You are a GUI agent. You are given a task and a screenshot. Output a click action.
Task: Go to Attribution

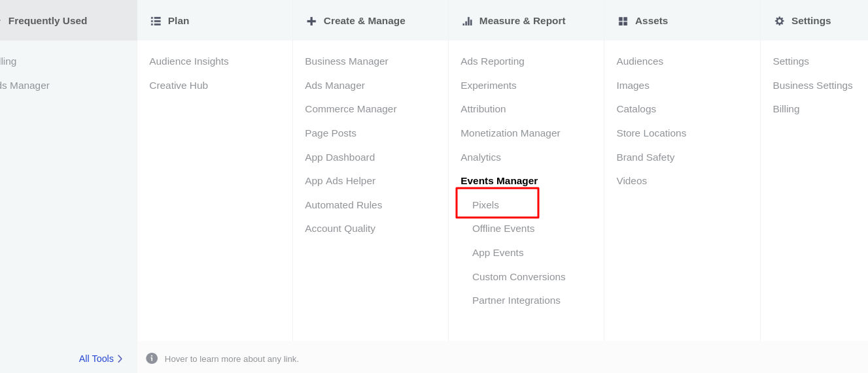483,109
